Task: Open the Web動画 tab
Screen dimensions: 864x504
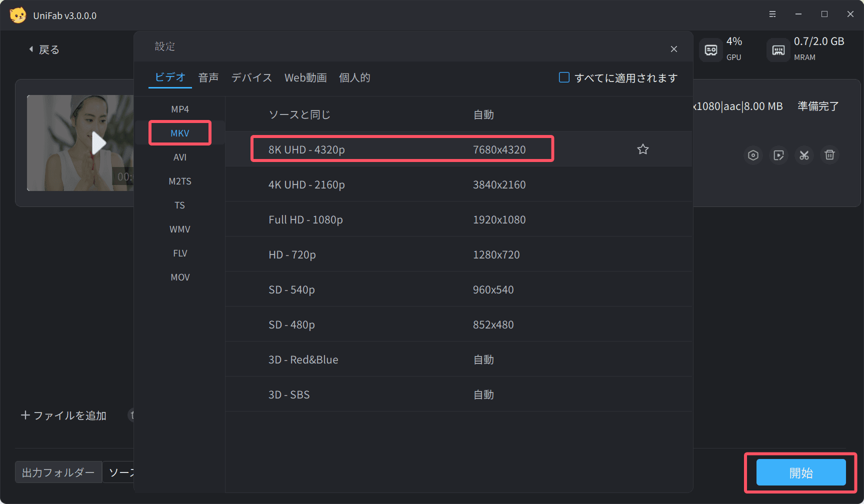Action: [305, 78]
